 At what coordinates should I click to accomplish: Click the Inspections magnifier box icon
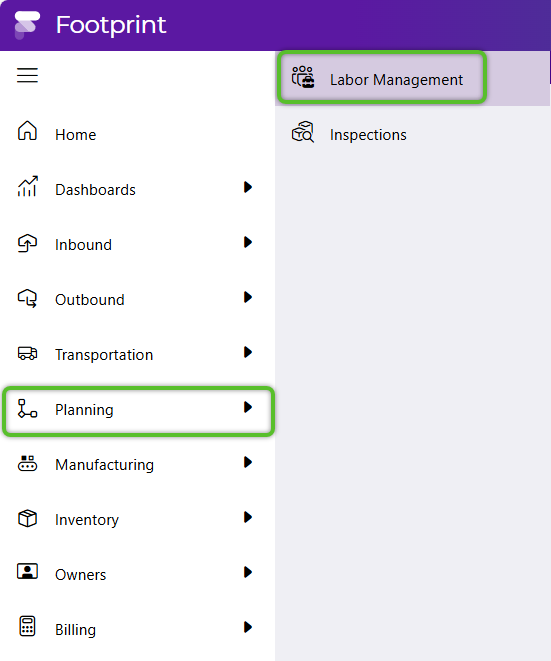(x=303, y=132)
